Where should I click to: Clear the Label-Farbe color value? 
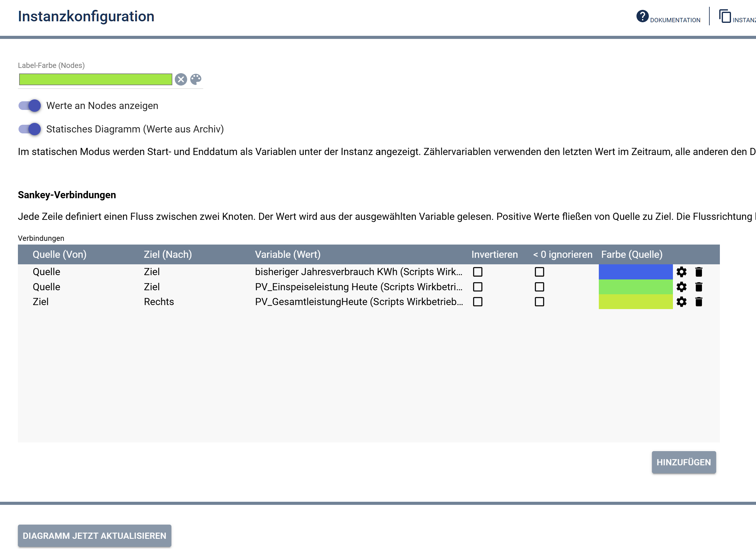[181, 79]
